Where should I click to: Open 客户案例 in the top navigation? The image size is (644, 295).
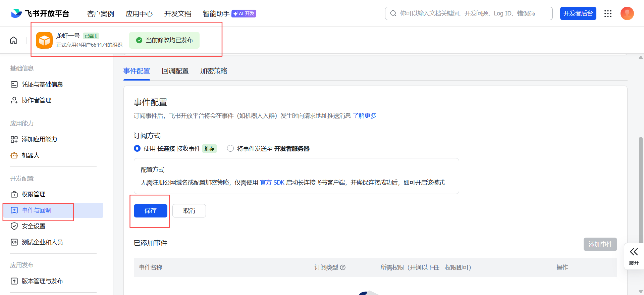pos(101,14)
